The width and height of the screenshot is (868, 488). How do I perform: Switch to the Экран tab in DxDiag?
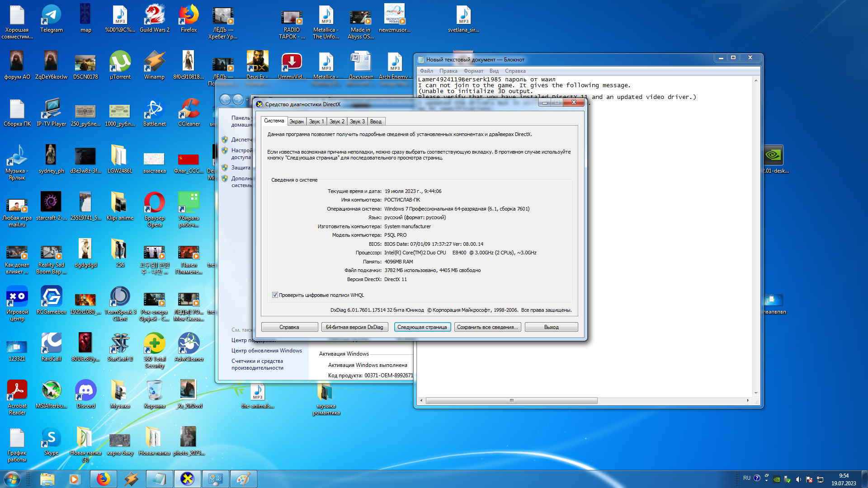(x=297, y=122)
